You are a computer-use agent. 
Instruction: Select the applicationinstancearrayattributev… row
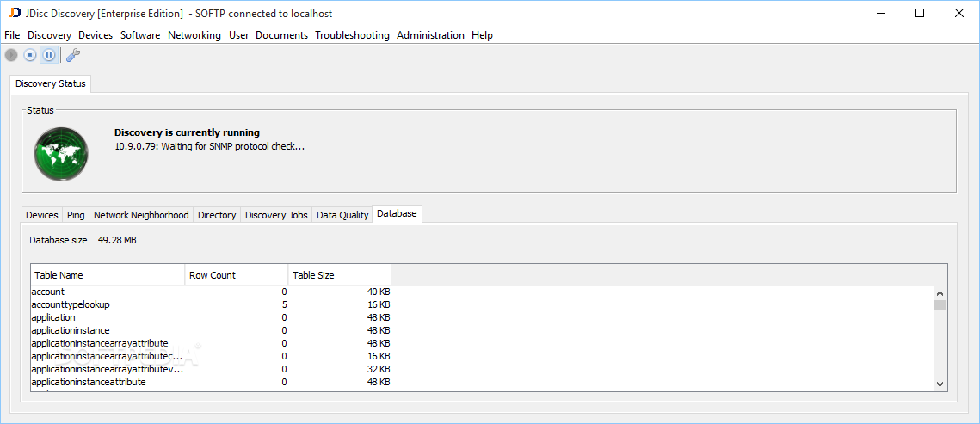[212, 369]
